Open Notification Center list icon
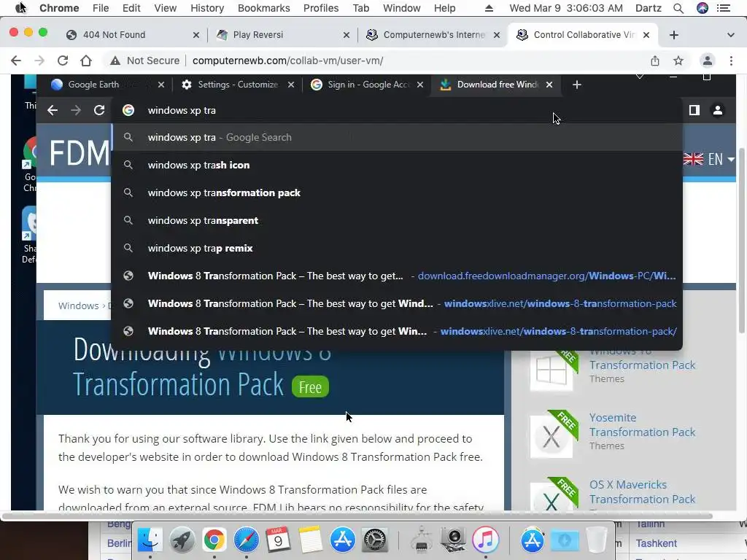 pyautogui.click(x=724, y=8)
